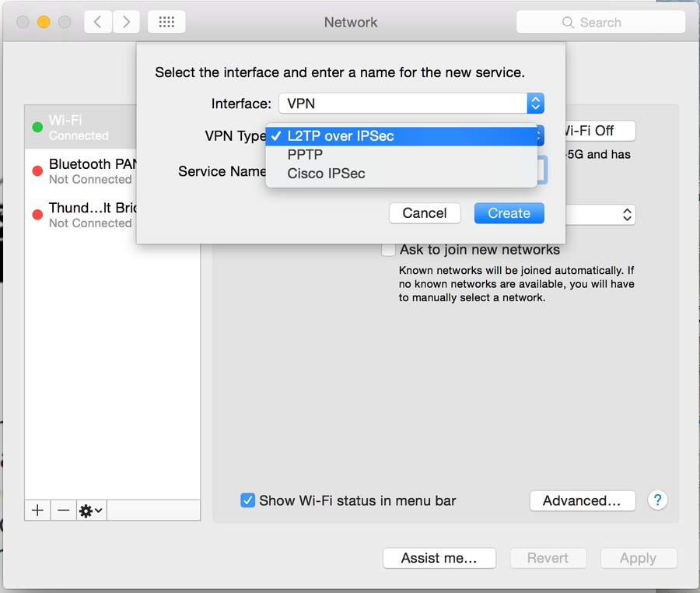Cancel the new service dialog
The image size is (700, 593).
pos(425,213)
